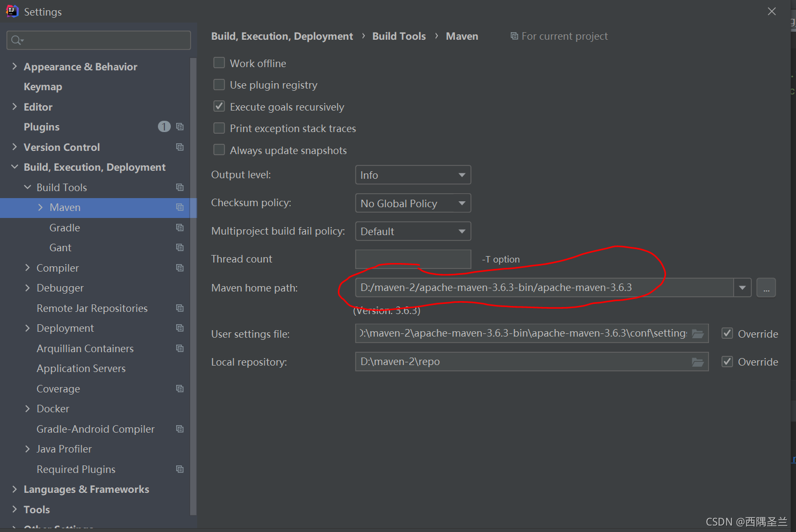Screen dimensions: 796x532
Task: Click project-level icon beside Gant
Action: click(x=180, y=247)
